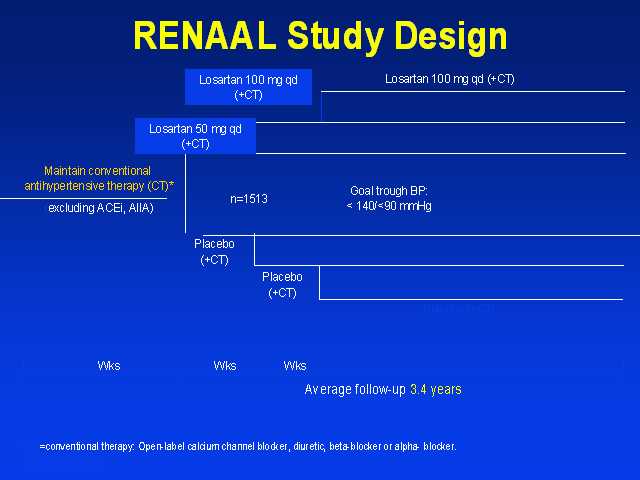Click the yellow Maintain conventional antihypertensive therapy text

98,178
